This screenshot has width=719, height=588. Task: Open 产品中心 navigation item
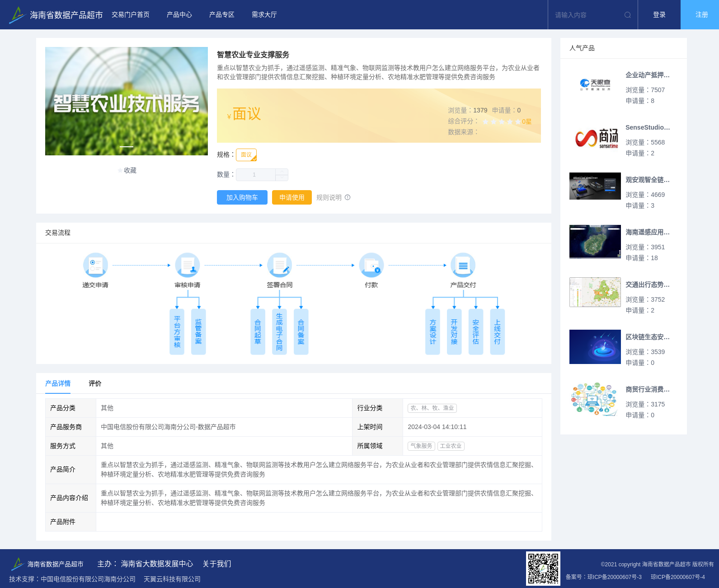tap(179, 15)
